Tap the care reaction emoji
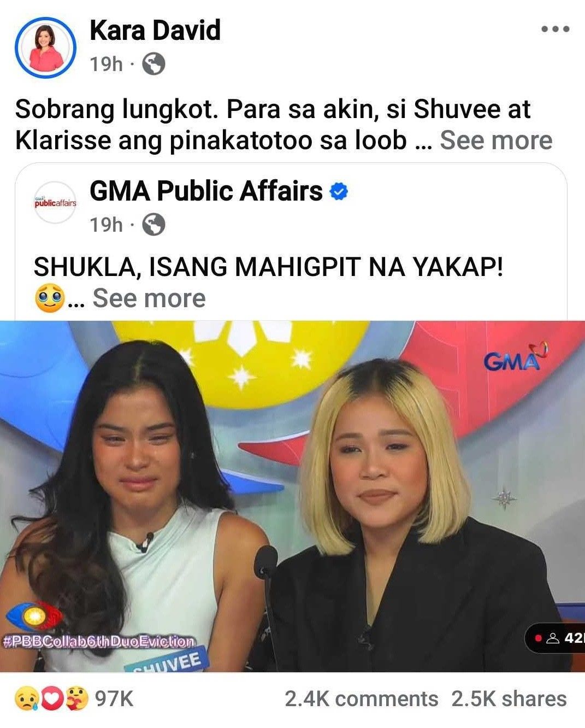Viewport: 585px width, 728px height. (x=76, y=699)
